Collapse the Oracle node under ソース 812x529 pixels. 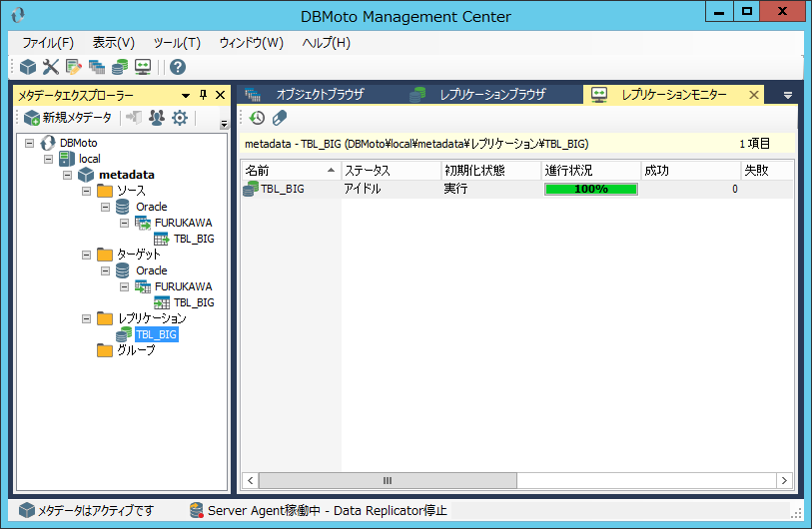(x=106, y=207)
